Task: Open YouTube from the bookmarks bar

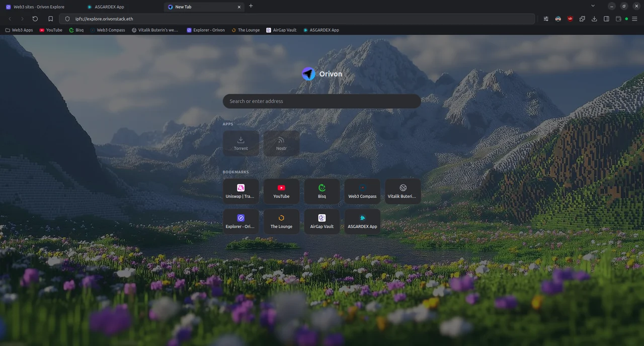Action: pyautogui.click(x=51, y=30)
